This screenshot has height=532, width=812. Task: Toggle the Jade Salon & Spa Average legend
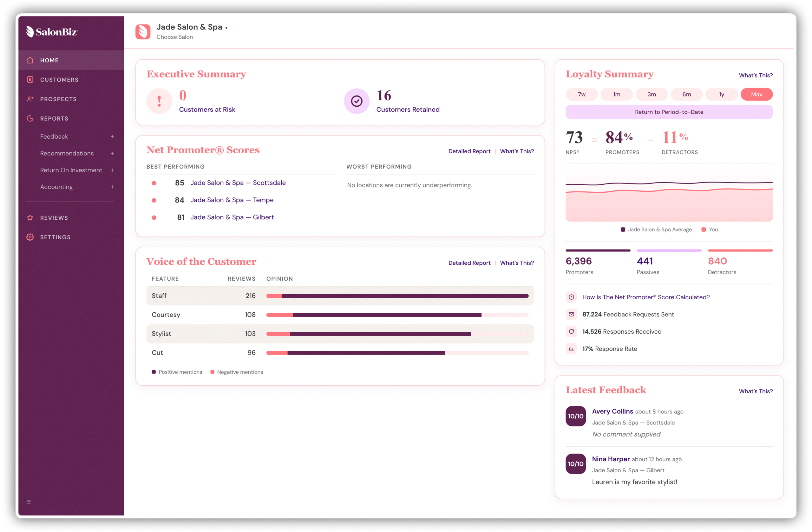(x=656, y=229)
